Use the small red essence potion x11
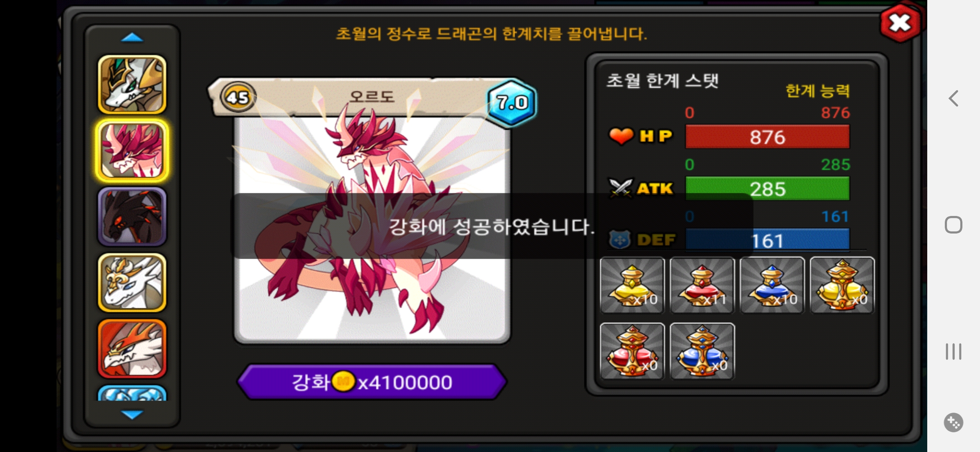 [702, 285]
